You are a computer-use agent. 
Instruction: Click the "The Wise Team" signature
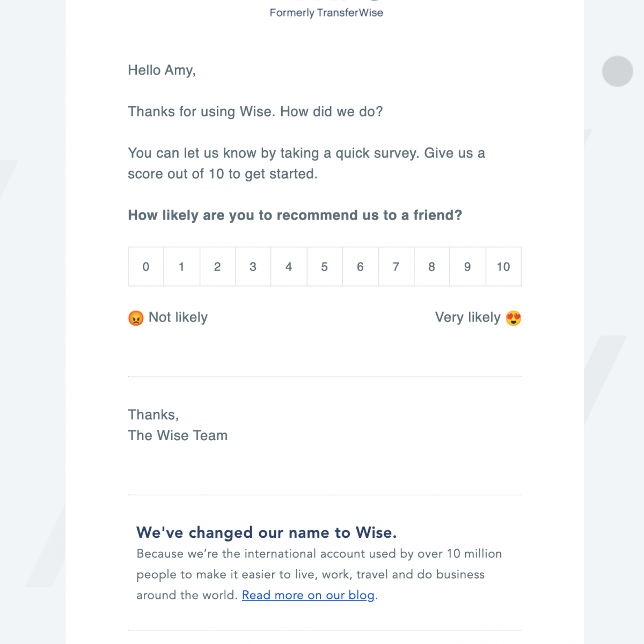(x=178, y=435)
